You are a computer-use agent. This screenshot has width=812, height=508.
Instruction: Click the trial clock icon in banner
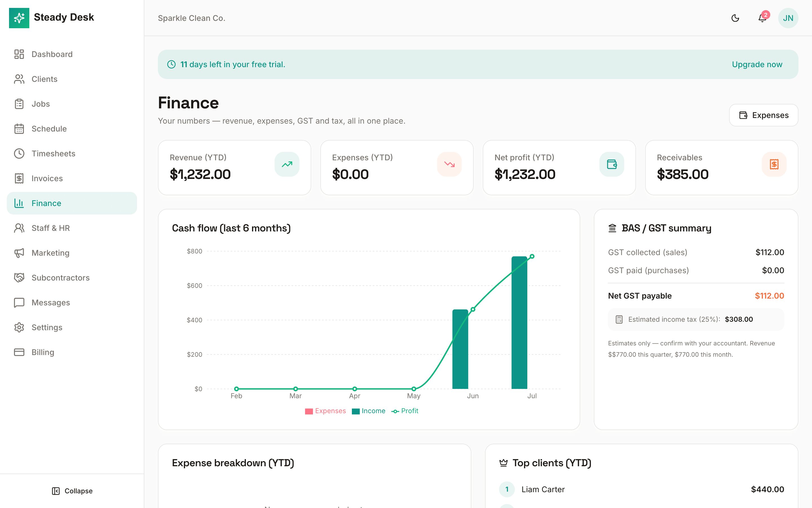[x=171, y=64]
